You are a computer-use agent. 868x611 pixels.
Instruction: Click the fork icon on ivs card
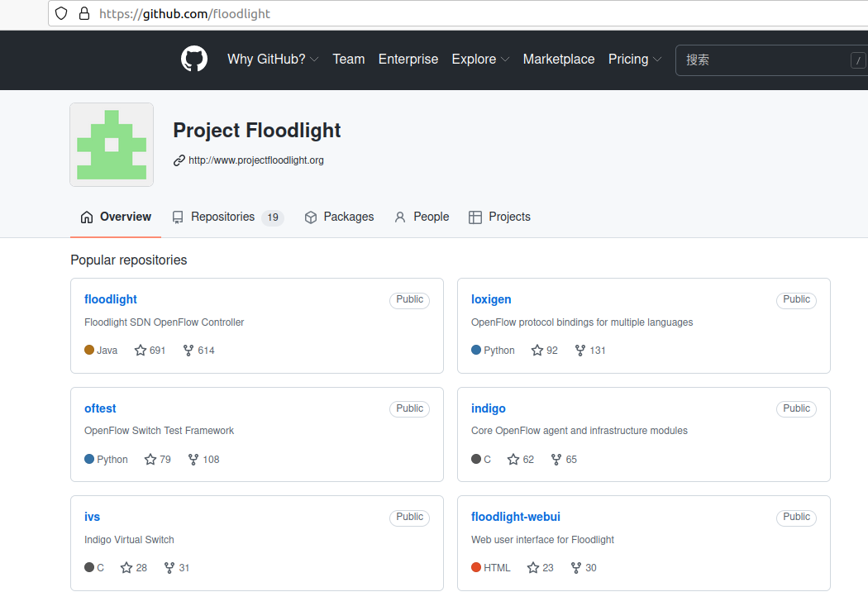(169, 568)
